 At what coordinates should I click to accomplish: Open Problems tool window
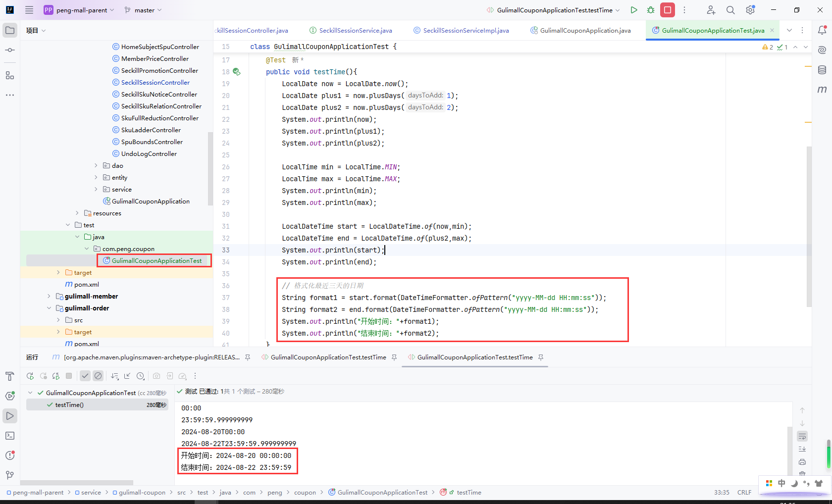(x=10, y=455)
